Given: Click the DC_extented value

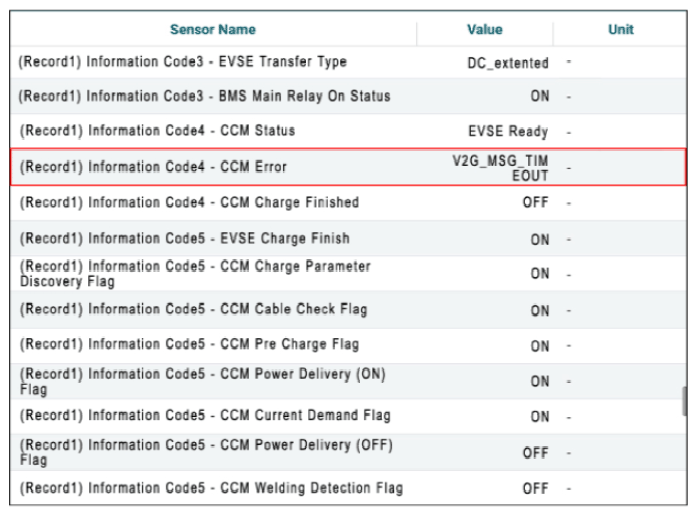Looking at the screenshot, I should coord(508,63).
